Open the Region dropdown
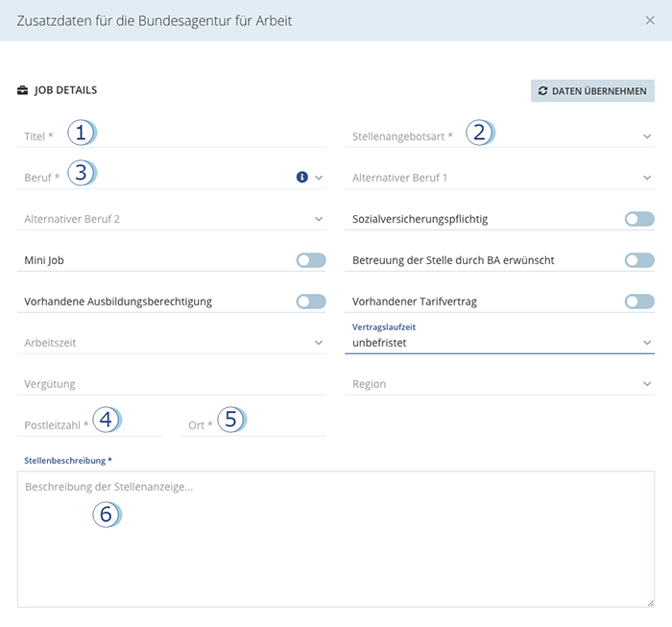 (499, 384)
